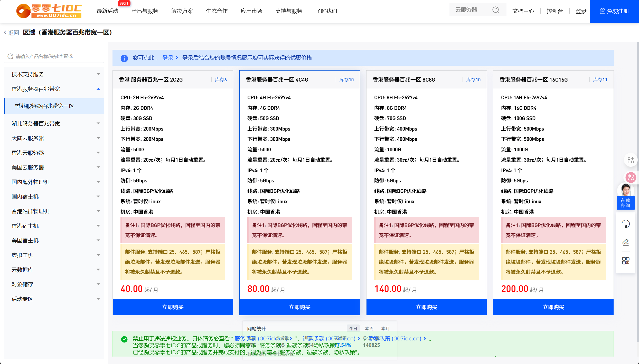Viewport: 639px width, 364px height.
Task: Open 解决方案 menu
Action: pos(182,11)
